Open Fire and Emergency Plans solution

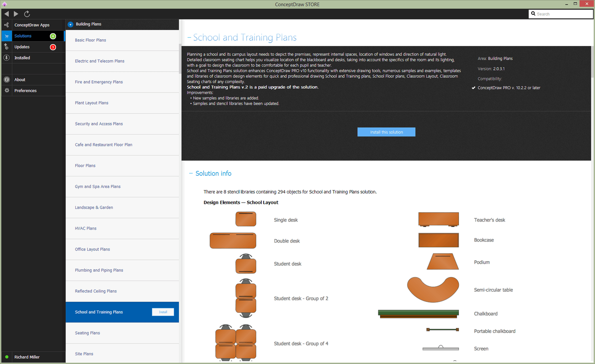pos(122,82)
